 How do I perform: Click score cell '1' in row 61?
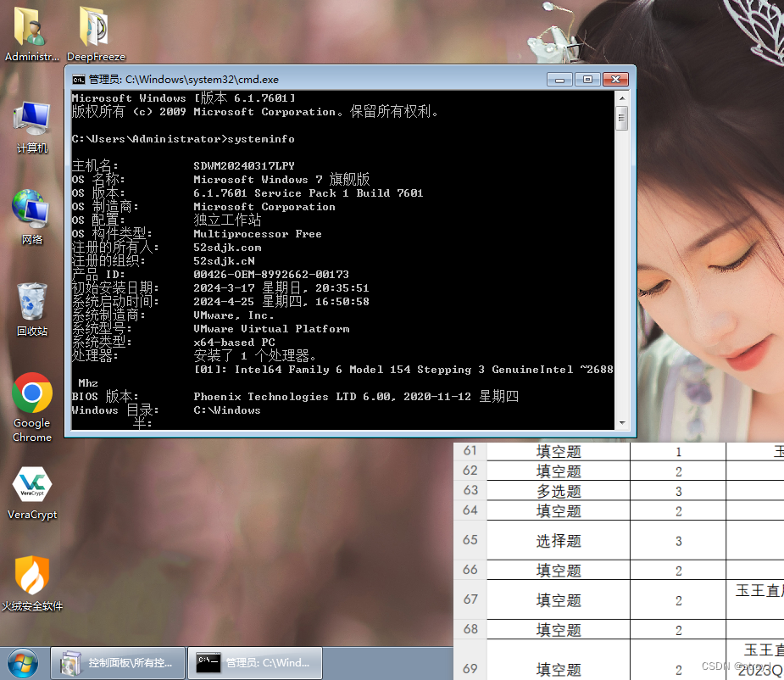click(678, 452)
